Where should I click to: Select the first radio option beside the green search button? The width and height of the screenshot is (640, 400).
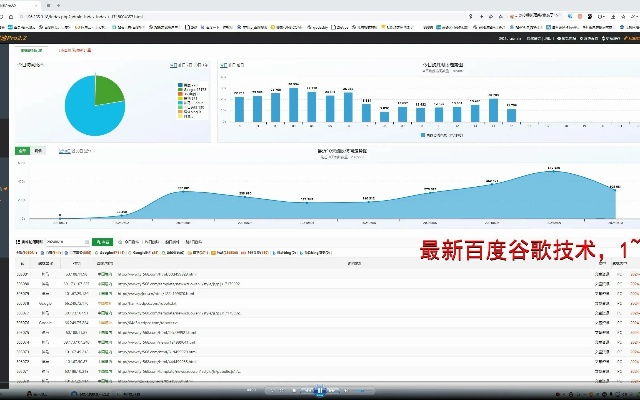122,242
